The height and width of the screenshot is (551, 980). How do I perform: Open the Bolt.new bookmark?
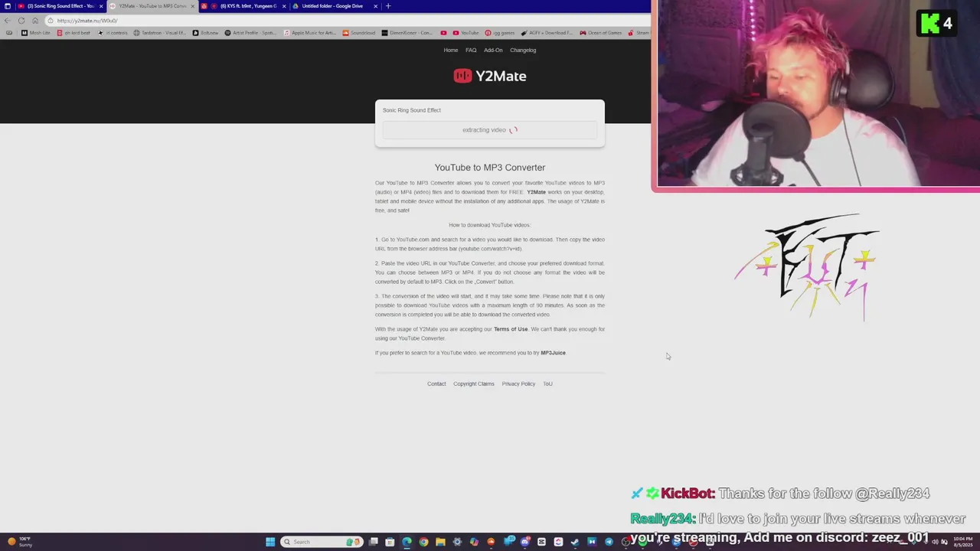(x=205, y=33)
